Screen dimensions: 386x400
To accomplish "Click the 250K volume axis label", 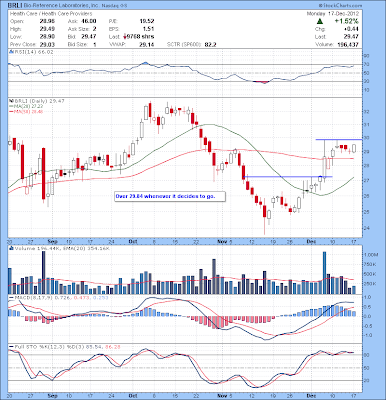I will (x=370, y=284).
